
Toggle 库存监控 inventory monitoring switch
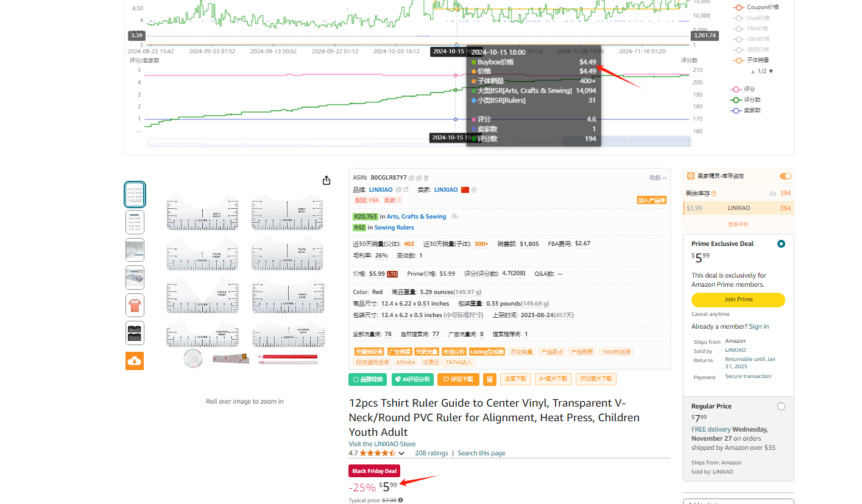785,176
